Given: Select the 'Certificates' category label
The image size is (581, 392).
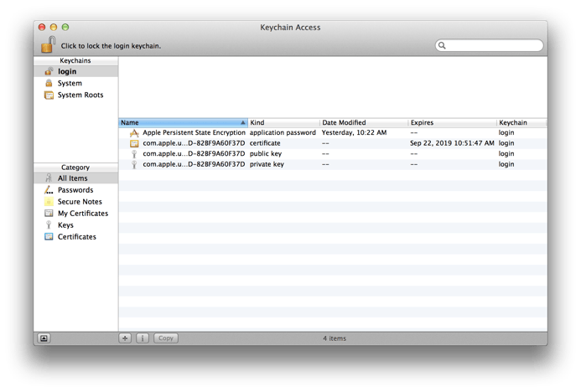Looking at the screenshot, I should click(x=76, y=237).
